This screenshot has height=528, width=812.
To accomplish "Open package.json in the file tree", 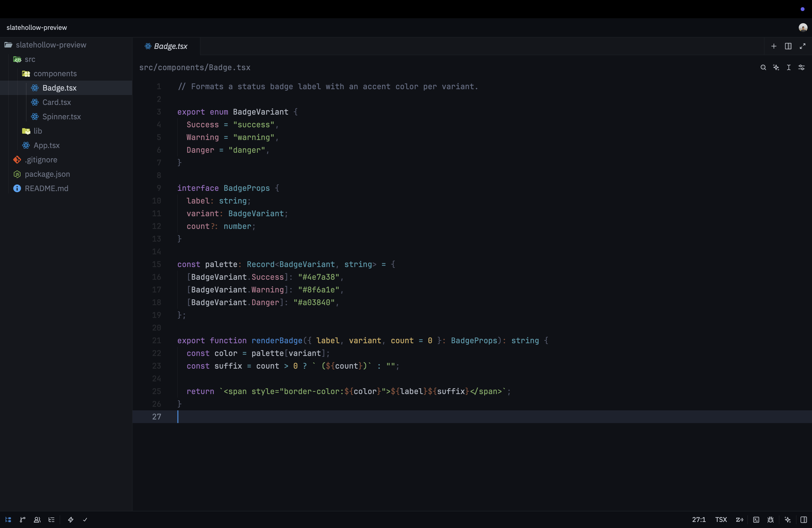I will tap(66, 174).
